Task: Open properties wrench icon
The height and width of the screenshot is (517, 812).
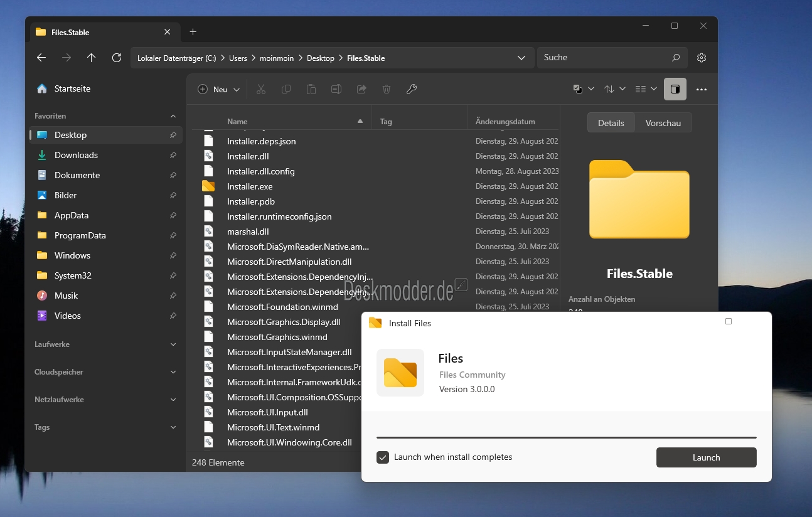Action: 412,89
